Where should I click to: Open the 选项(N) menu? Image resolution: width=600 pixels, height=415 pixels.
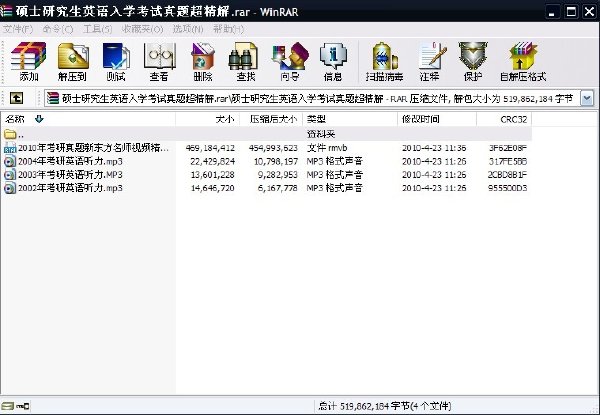click(x=188, y=29)
